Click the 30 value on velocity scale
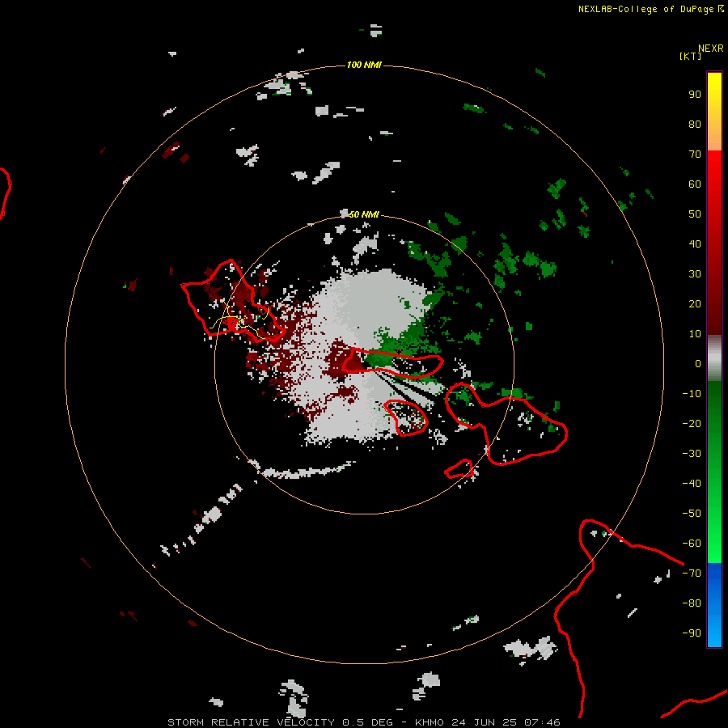The width and height of the screenshot is (728, 728). pos(695,274)
